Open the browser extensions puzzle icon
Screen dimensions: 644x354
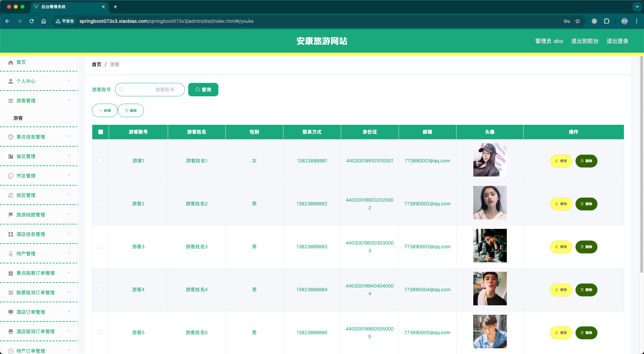pos(606,21)
